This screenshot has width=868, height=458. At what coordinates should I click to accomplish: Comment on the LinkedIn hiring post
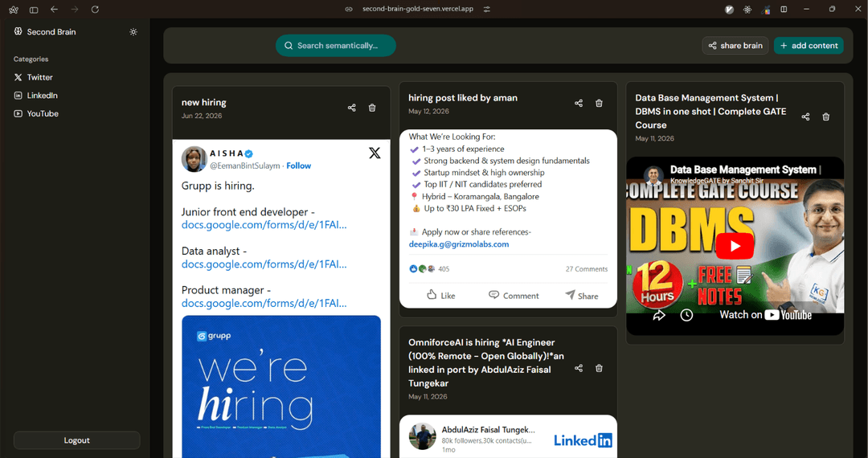click(x=513, y=296)
